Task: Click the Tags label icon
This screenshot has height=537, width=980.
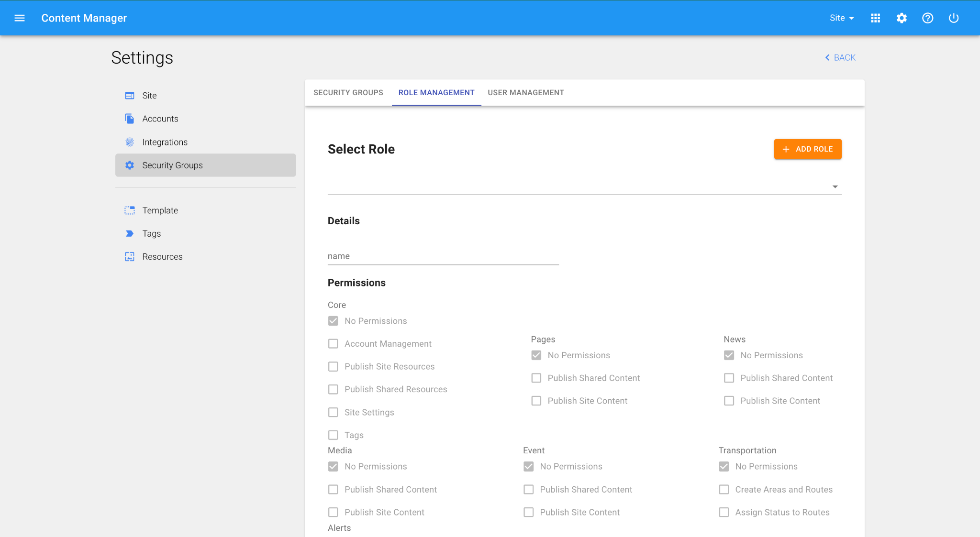Action: coord(130,233)
